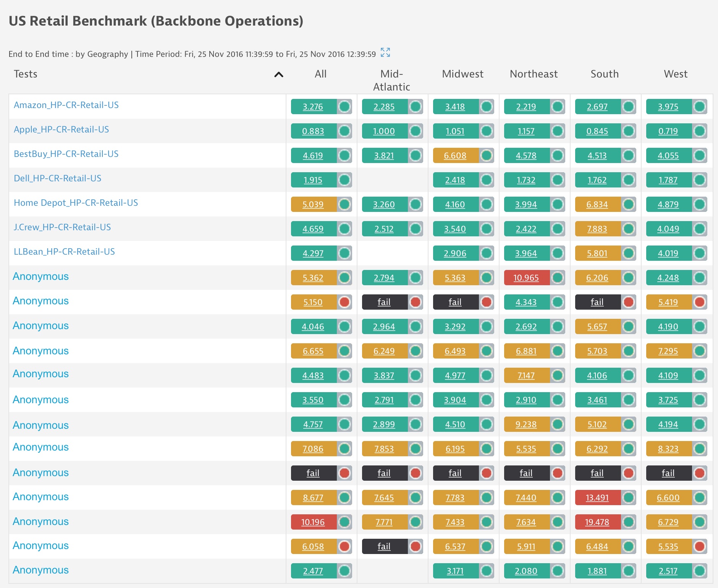The image size is (718, 588).
Task: Open Home Depot_HP-CR-Retail-US test link
Action: tap(76, 203)
